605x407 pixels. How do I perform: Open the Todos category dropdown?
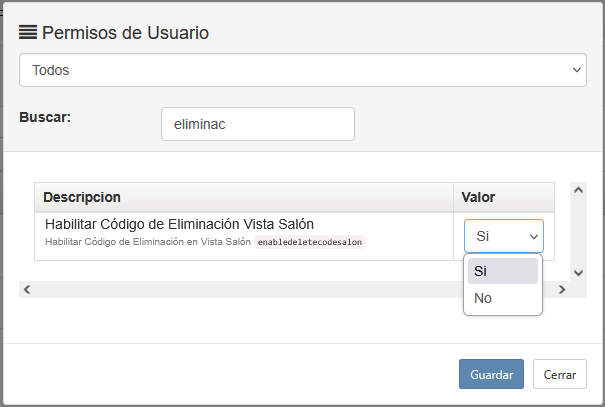point(303,70)
